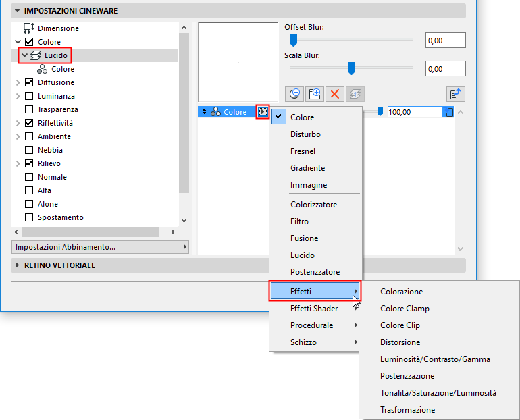Click the add shader layer icon

(x=294, y=94)
